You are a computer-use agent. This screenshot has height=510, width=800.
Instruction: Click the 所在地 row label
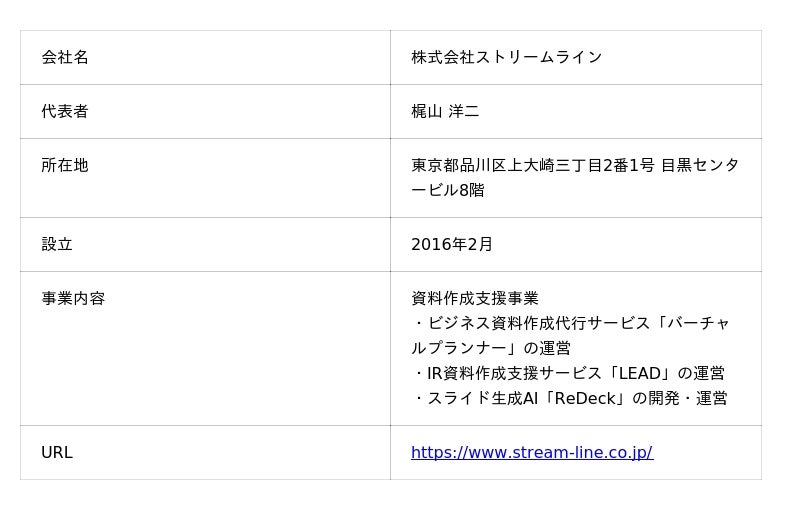coord(65,165)
